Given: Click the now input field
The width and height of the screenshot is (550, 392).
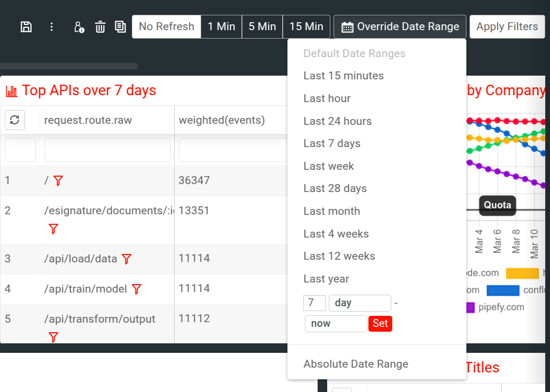Looking at the screenshot, I should [x=336, y=323].
